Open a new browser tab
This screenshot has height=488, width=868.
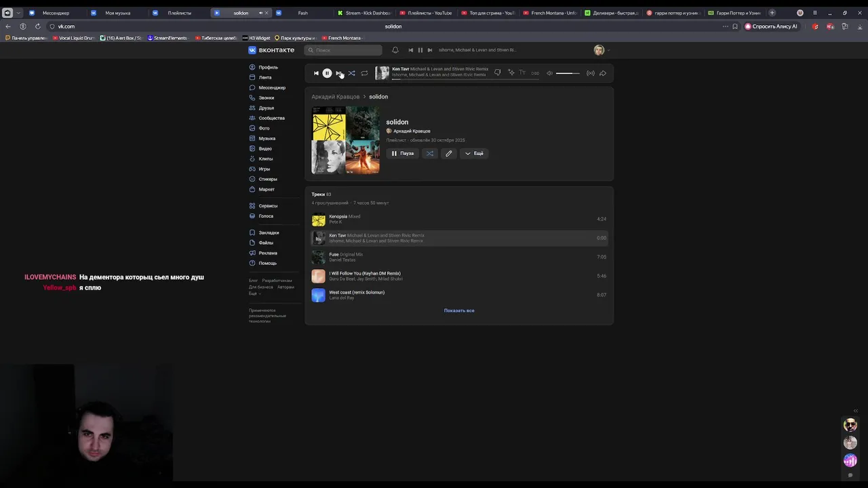(772, 13)
